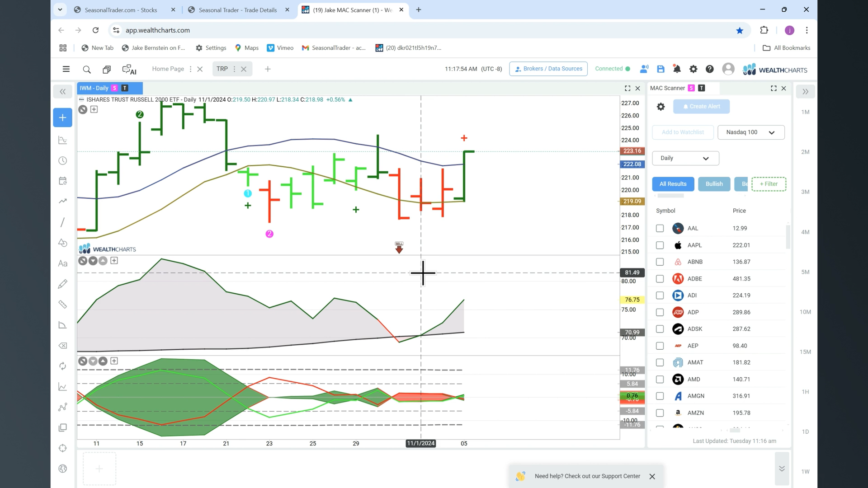Select the eraser delete drawings tool
The height and width of the screenshot is (488, 868).
tap(63, 346)
